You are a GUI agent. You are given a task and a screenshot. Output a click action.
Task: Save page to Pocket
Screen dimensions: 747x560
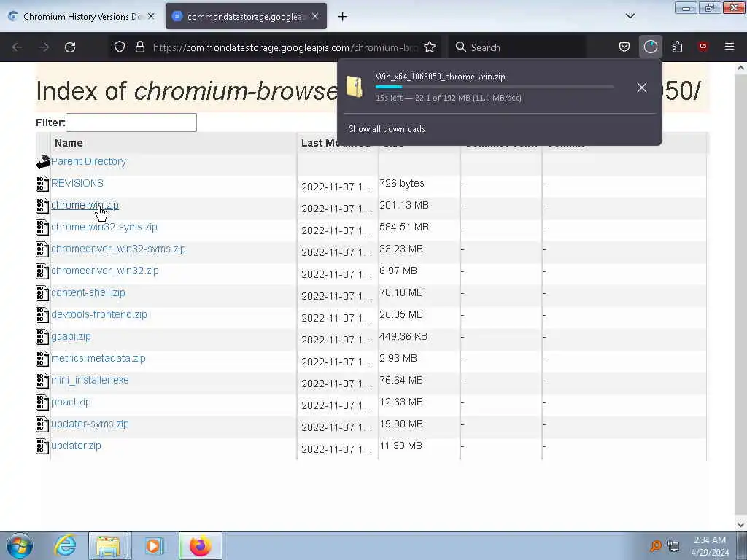tap(624, 47)
